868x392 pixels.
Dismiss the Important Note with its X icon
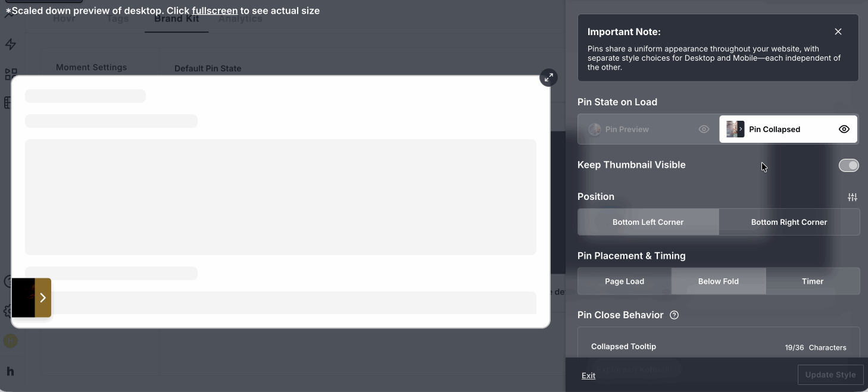[838, 32]
